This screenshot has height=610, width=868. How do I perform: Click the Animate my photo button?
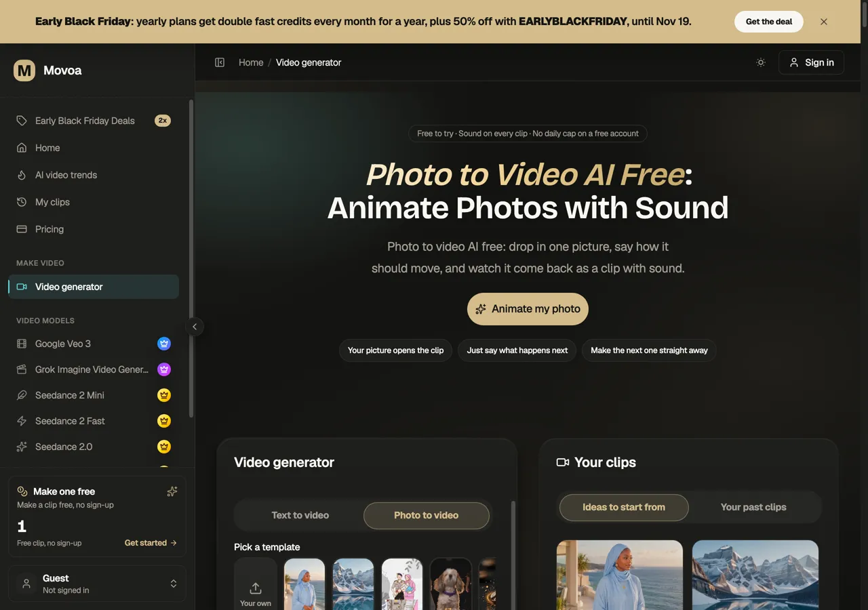point(528,309)
